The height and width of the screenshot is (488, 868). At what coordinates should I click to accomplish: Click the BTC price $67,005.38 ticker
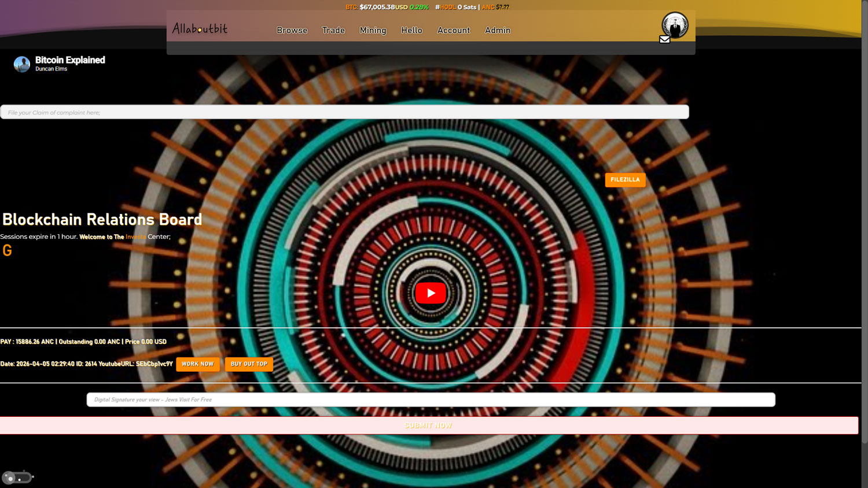[x=377, y=7]
